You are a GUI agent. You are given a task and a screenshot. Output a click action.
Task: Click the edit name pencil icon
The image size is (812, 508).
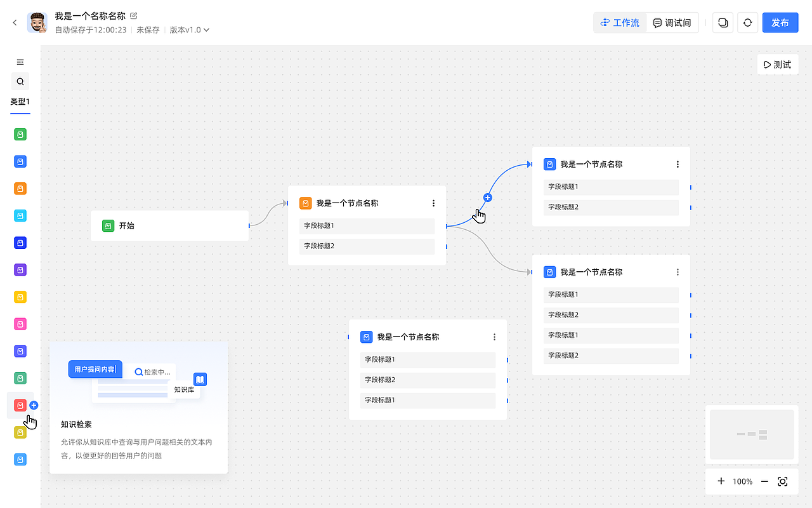134,16
